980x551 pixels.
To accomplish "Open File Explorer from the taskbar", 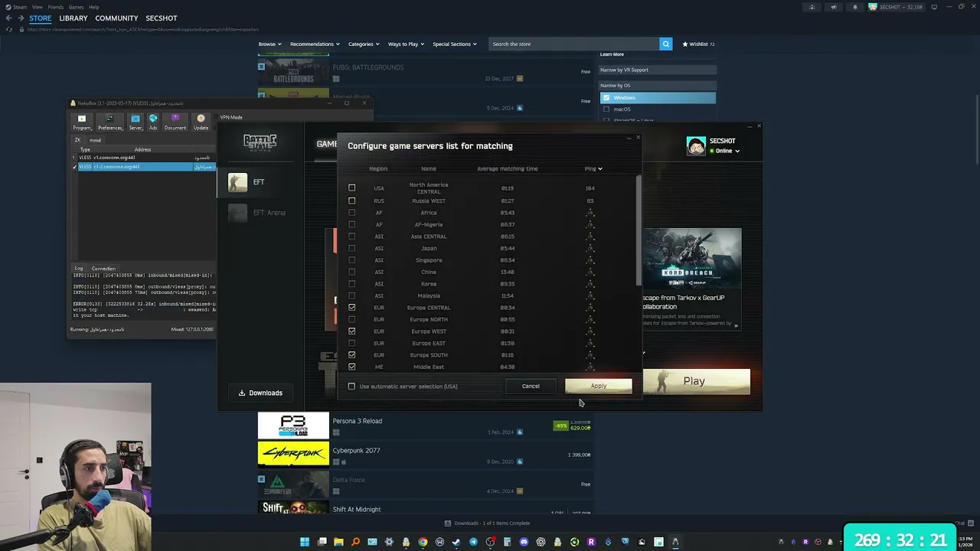I will pos(338,542).
